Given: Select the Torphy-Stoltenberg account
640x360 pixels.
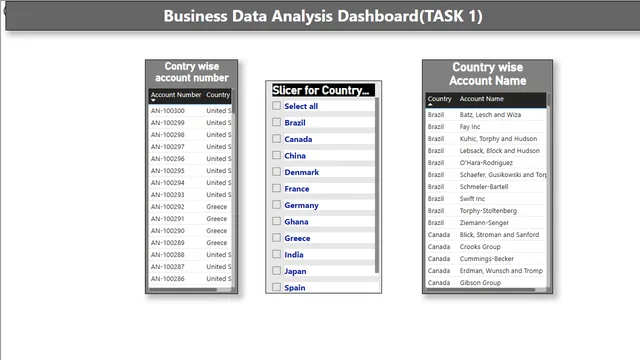Looking at the screenshot, I should click(488, 211).
